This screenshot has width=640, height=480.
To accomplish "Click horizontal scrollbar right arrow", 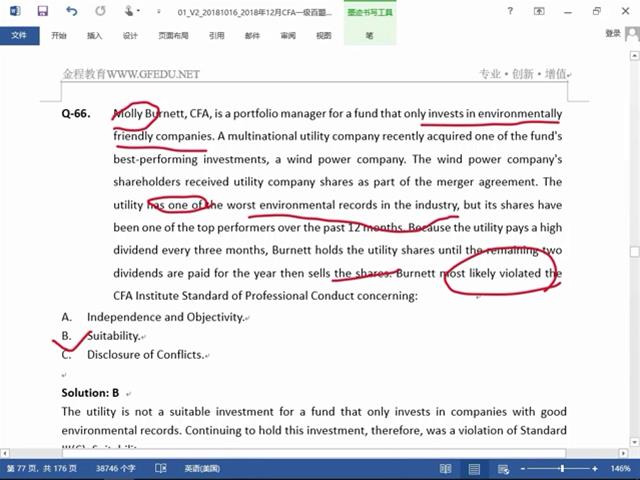I will pos(623,453).
